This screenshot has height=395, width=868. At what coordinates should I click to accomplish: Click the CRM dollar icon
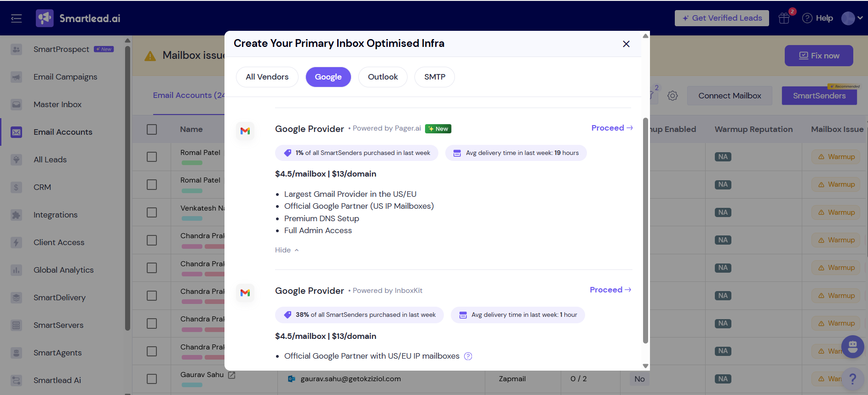(17, 187)
